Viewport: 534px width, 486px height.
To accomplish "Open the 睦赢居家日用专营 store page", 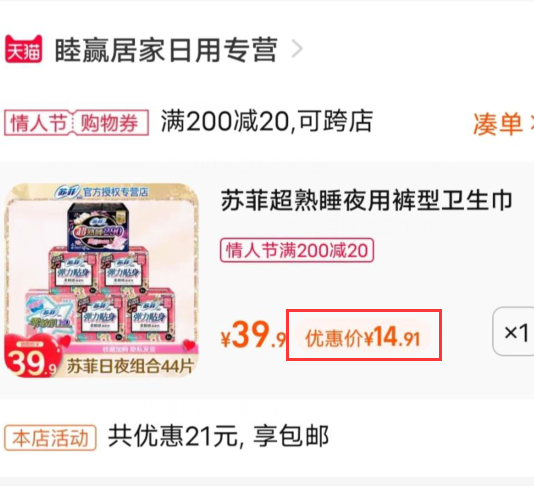I will [x=166, y=50].
